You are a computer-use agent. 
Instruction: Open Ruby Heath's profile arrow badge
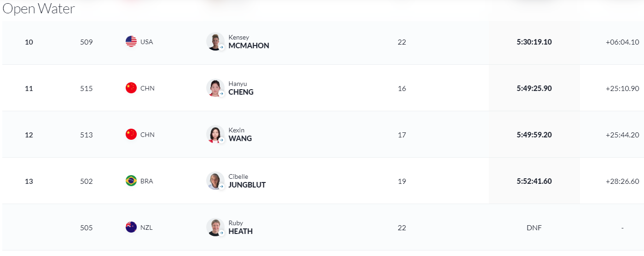click(221, 233)
